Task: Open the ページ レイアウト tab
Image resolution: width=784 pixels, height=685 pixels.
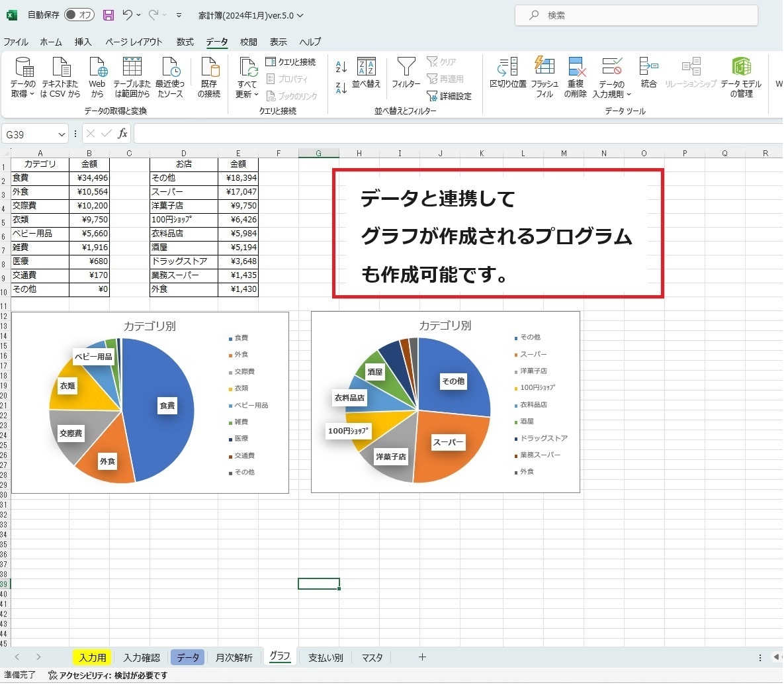Action: [x=134, y=42]
